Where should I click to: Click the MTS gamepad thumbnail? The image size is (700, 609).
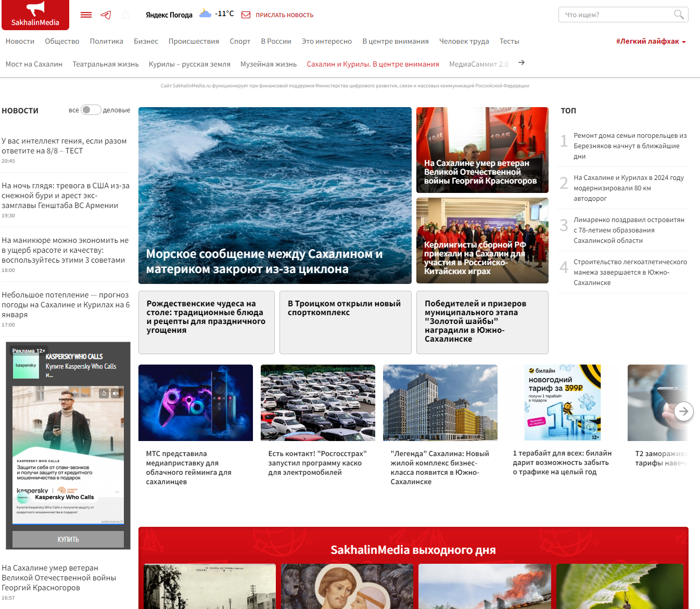point(196,403)
